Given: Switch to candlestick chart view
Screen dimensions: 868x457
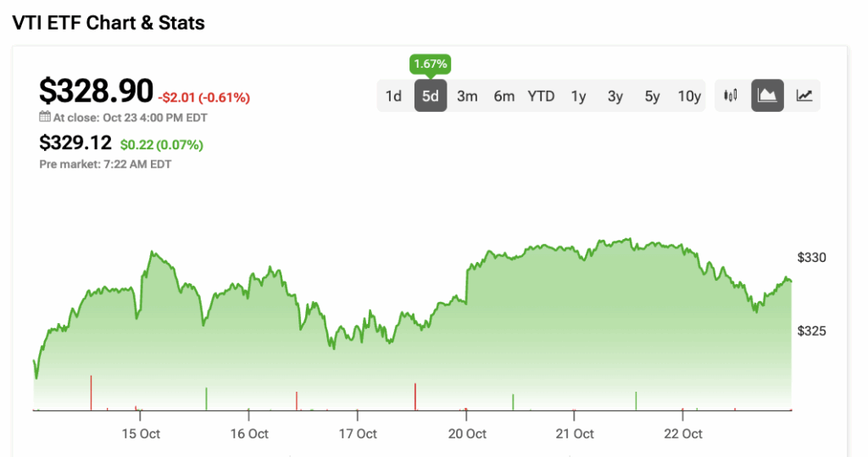Looking at the screenshot, I should coord(731,96).
